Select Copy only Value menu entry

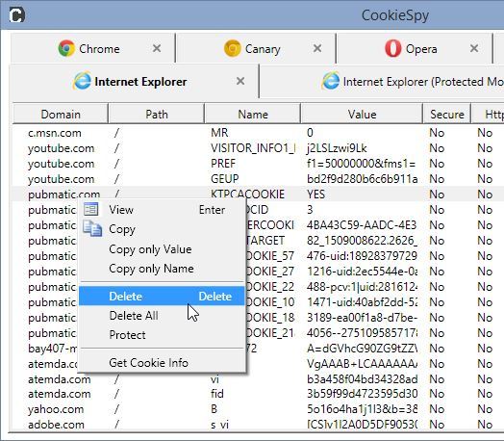(x=162, y=249)
